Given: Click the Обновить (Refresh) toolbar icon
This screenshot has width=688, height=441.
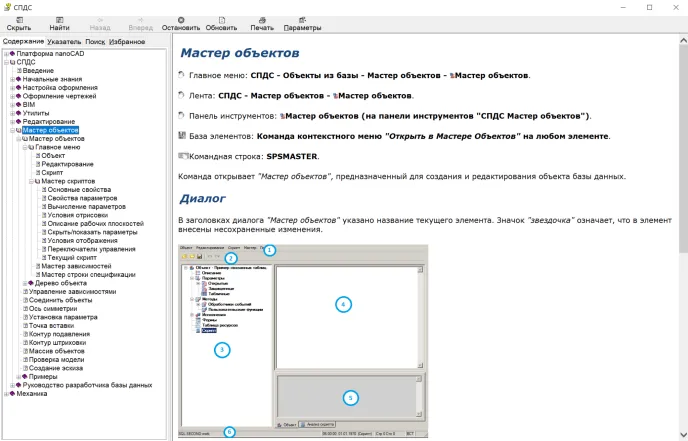Looking at the screenshot, I should click(221, 20).
